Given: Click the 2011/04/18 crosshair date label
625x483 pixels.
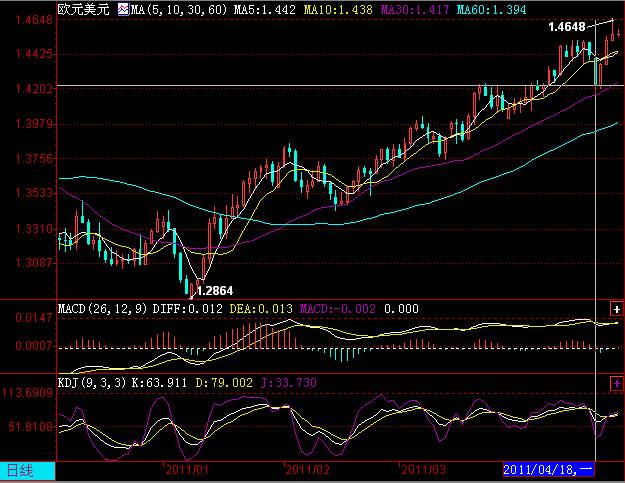Looking at the screenshot, I should [x=548, y=469].
